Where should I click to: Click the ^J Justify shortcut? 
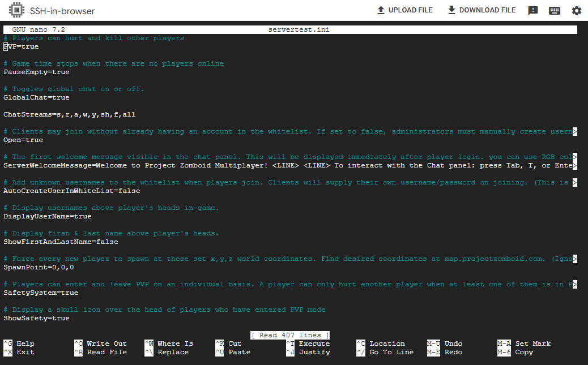pyautogui.click(x=308, y=352)
